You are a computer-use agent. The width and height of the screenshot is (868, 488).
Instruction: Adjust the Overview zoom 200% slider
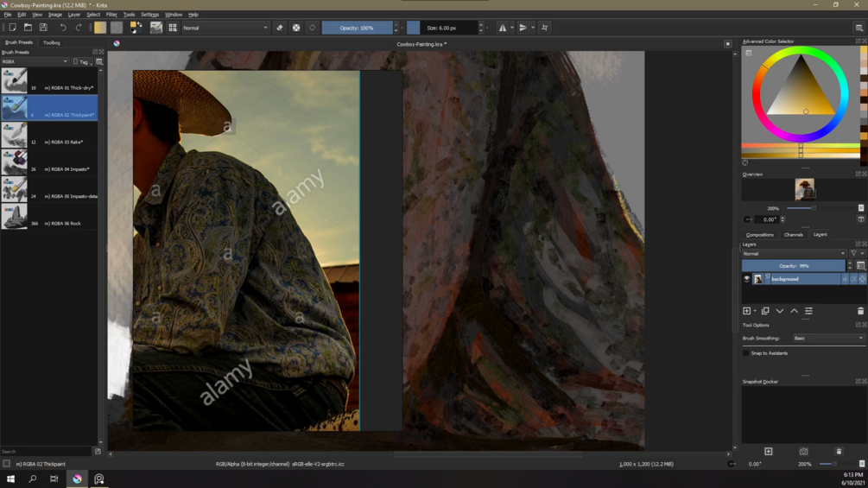tap(821, 208)
